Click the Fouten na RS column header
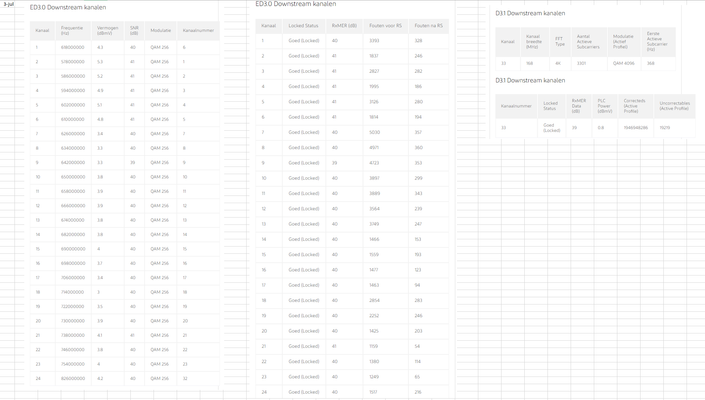The width and height of the screenshot is (705, 400). 428,26
